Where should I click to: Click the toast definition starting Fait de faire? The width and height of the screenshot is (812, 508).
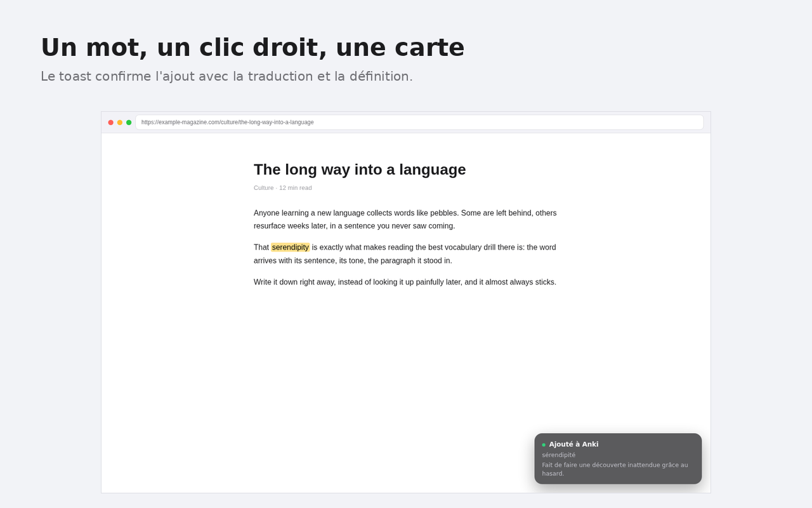click(x=615, y=469)
